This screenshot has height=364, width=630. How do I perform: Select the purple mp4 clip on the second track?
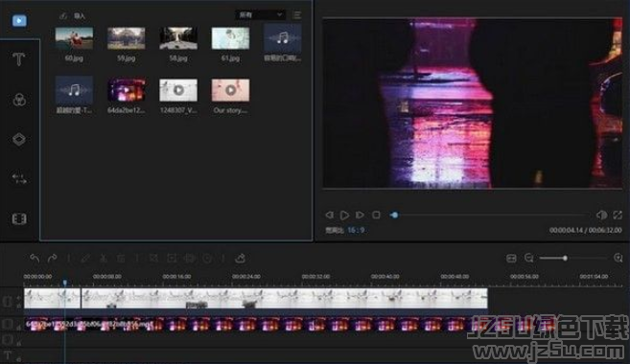coord(291,325)
